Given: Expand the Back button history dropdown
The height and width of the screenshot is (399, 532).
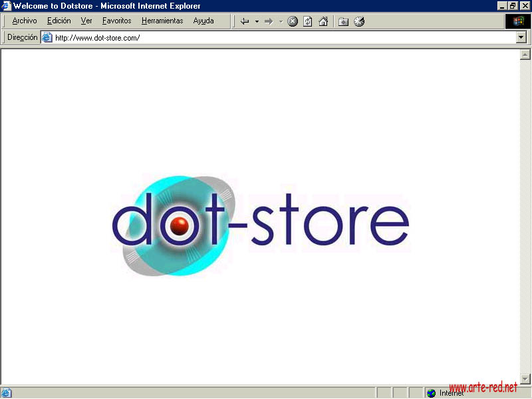Looking at the screenshot, I should (x=257, y=21).
